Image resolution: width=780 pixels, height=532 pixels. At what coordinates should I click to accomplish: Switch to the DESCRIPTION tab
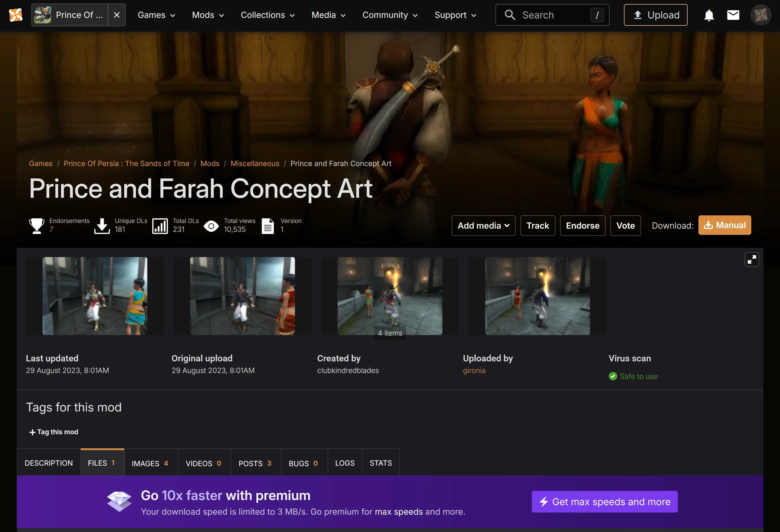point(49,463)
